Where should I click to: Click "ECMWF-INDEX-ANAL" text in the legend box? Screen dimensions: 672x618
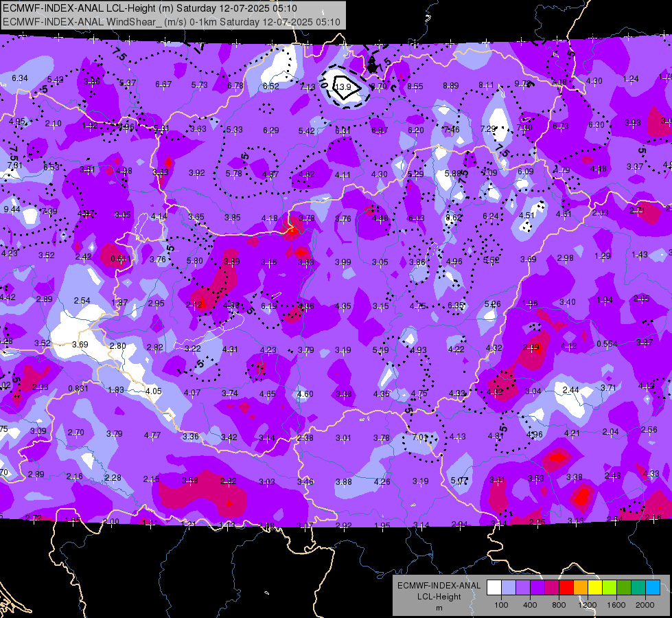pos(439,586)
